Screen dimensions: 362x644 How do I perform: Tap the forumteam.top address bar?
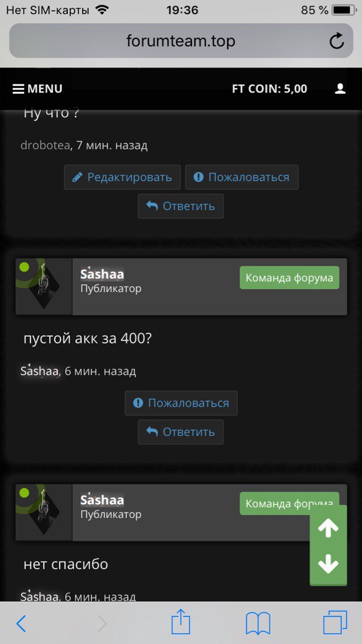(181, 41)
